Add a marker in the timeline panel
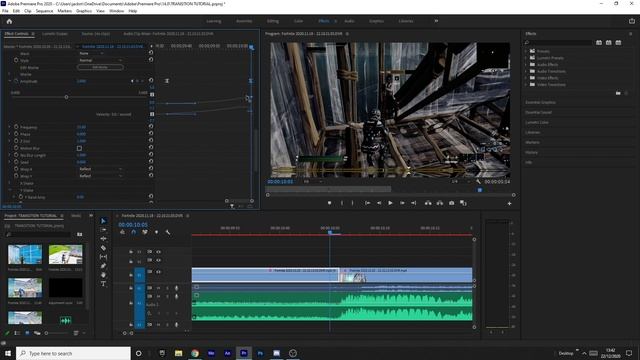The width and height of the screenshot is (640, 360). [156, 232]
